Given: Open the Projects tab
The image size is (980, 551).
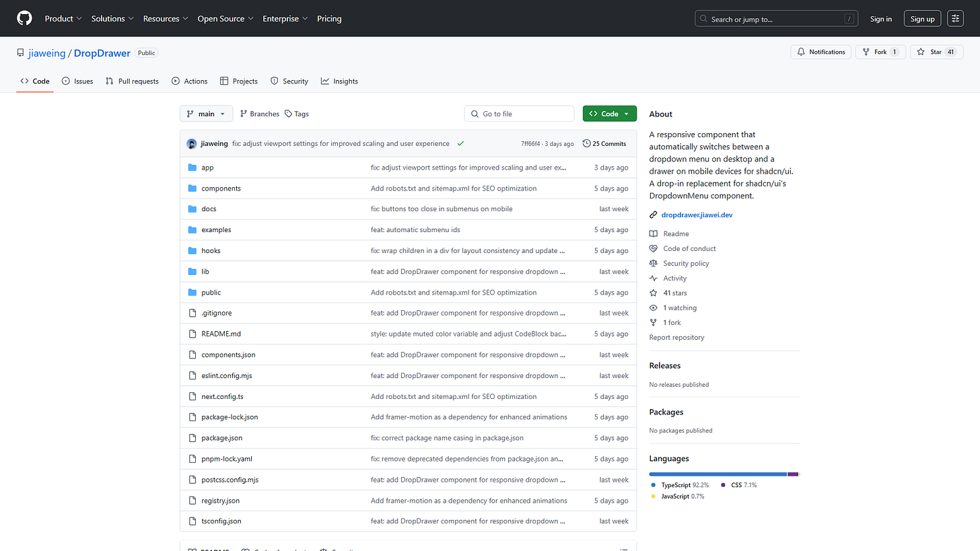Looking at the screenshot, I should click(239, 81).
